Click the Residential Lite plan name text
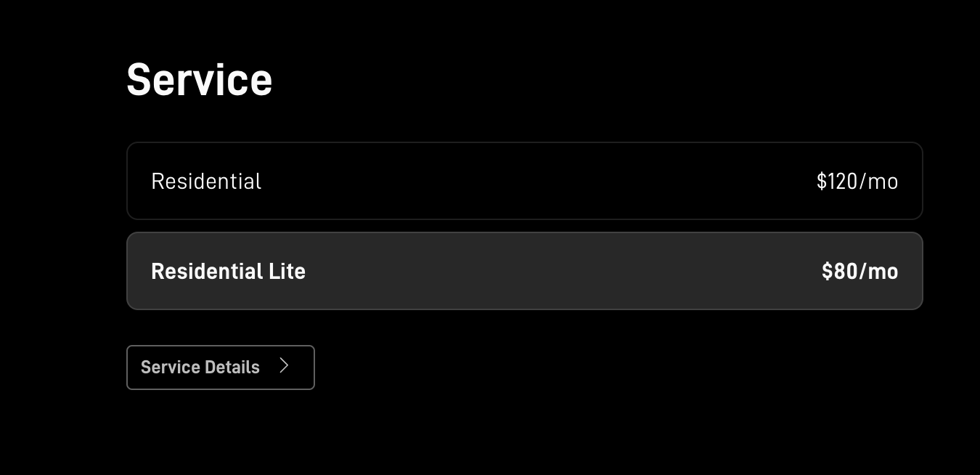The width and height of the screenshot is (980, 475). 228,271
